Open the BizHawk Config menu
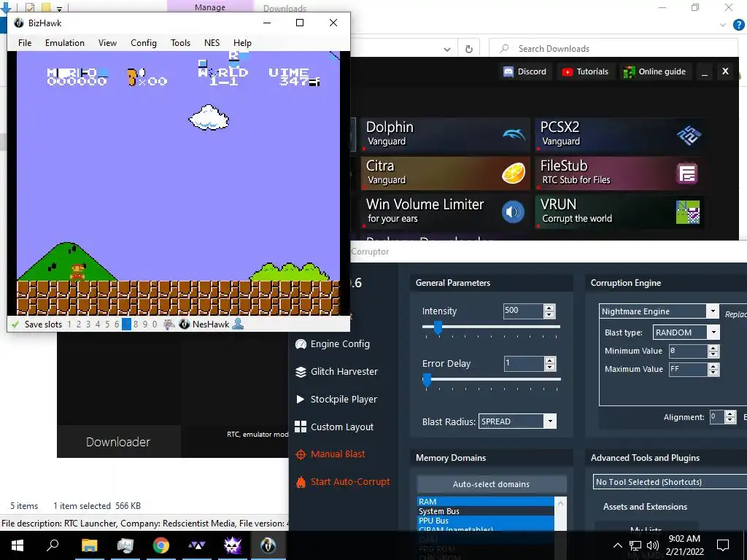This screenshot has height=560, width=747. pos(144,43)
